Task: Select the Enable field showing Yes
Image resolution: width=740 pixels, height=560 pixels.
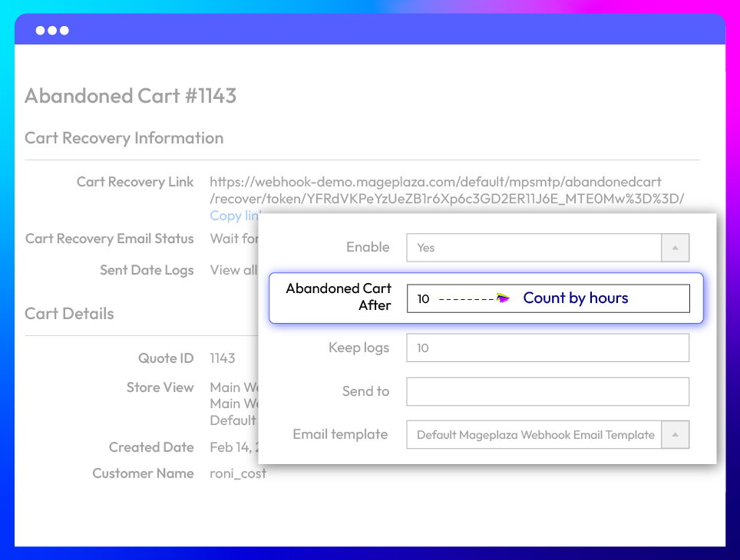Action: [x=534, y=248]
